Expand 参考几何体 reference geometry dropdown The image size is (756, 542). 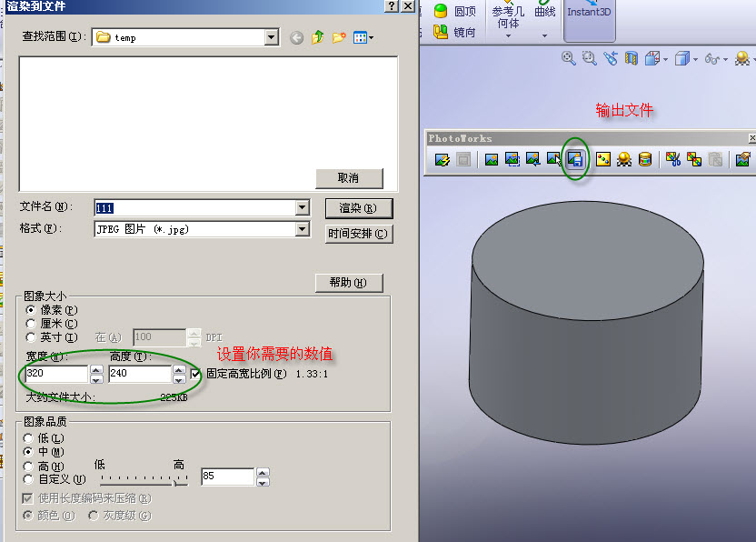click(x=508, y=35)
